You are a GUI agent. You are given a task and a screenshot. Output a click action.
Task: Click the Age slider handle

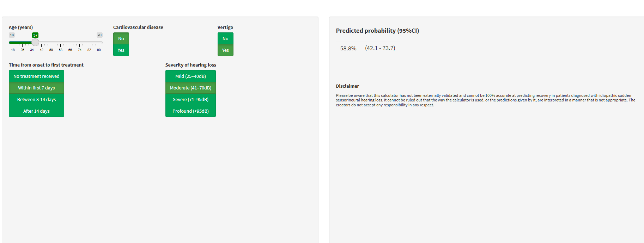point(35,42)
